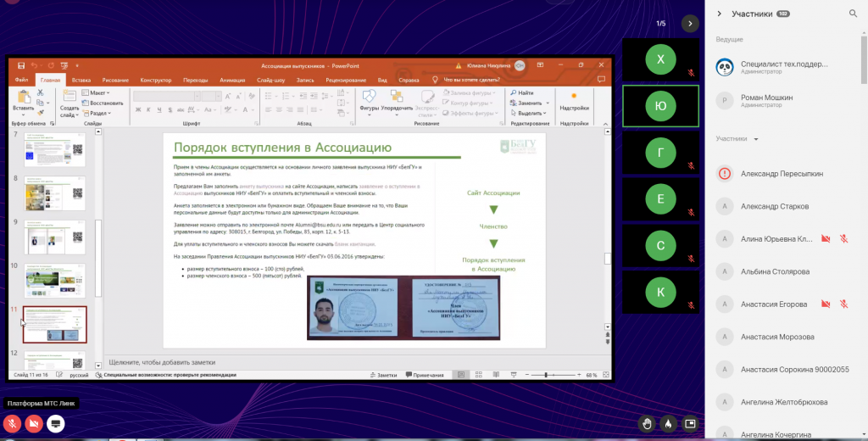This screenshot has width=868, height=441.
Task: Collapse the participants panel chevron
Action: pyautogui.click(x=719, y=14)
